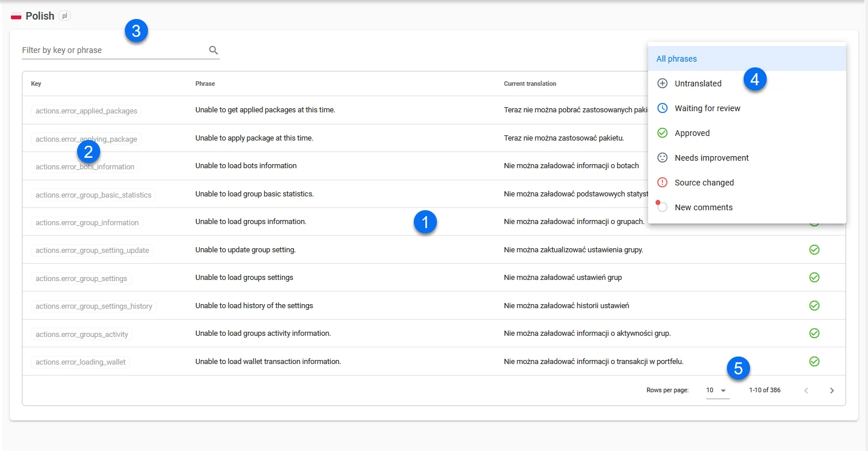The image size is (868, 451).
Task: Go to the next page of phrases
Action: pos(832,391)
